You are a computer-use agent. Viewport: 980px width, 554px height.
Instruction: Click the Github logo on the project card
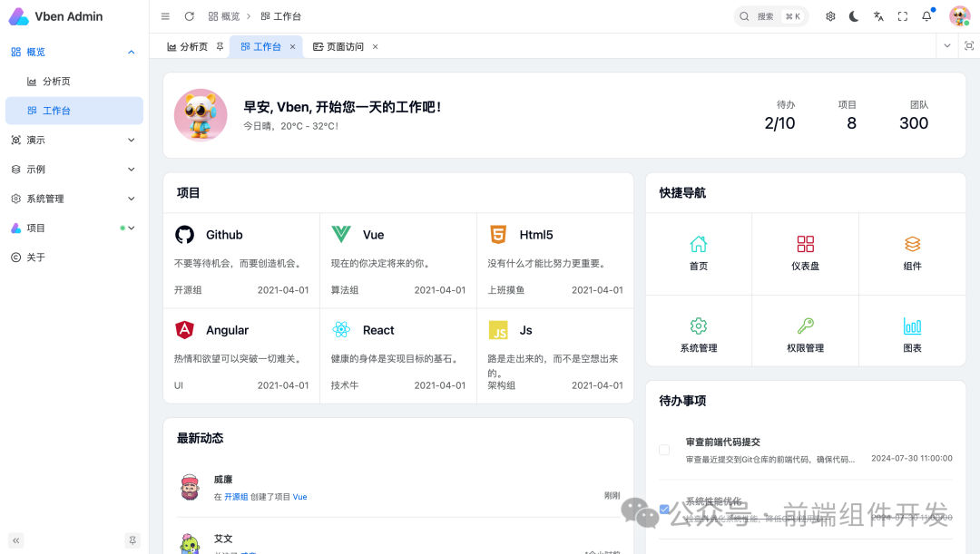click(x=184, y=235)
